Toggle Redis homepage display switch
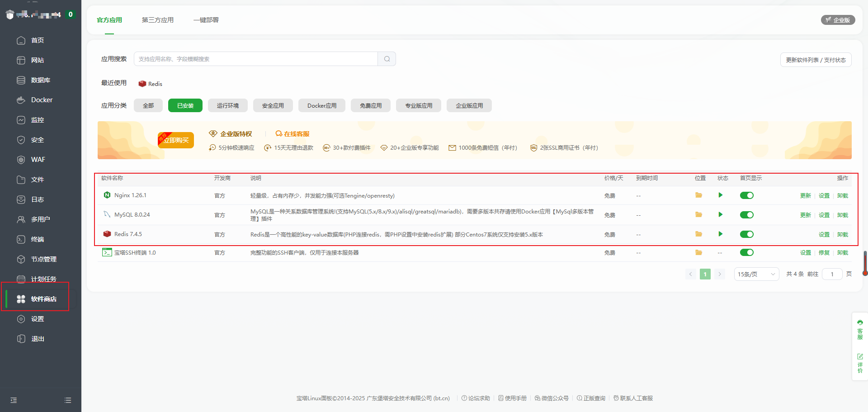The height and width of the screenshot is (412, 868). pos(746,234)
